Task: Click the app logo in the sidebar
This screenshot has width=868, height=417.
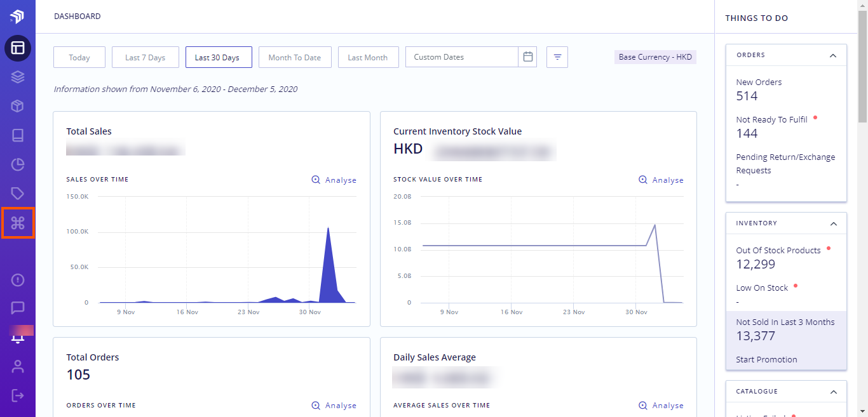Action: point(17,16)
